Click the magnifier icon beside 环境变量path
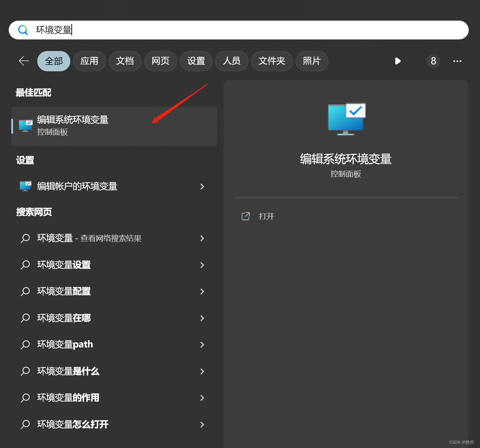 (x=25, y=345)
